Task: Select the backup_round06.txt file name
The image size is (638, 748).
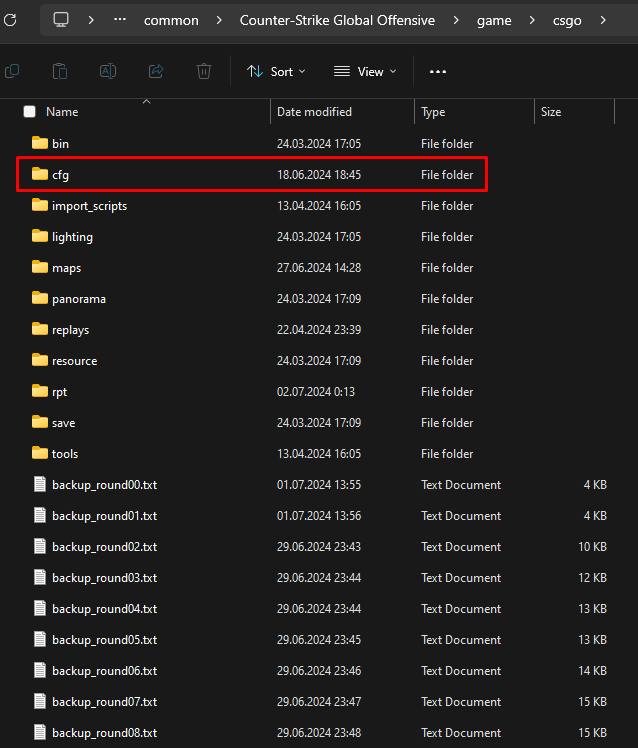Action: pos(105,671)
